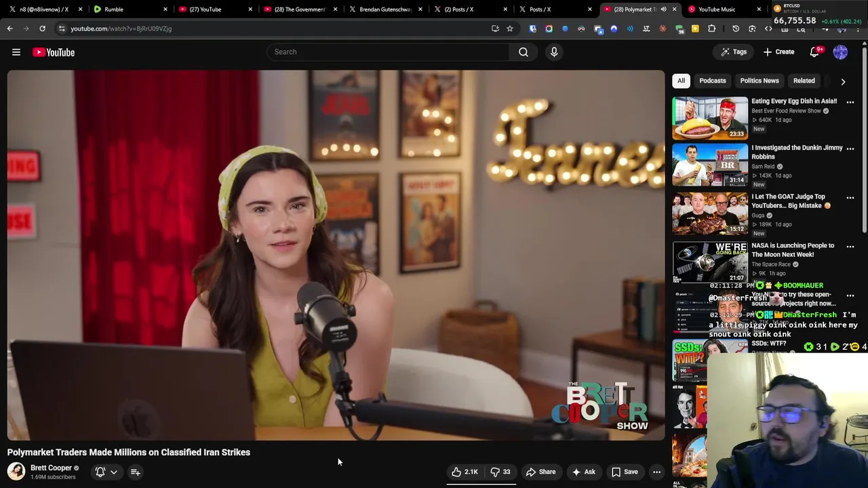The image size is (868, 488).
Task: Click the Ask AI button
Action: 584,472
